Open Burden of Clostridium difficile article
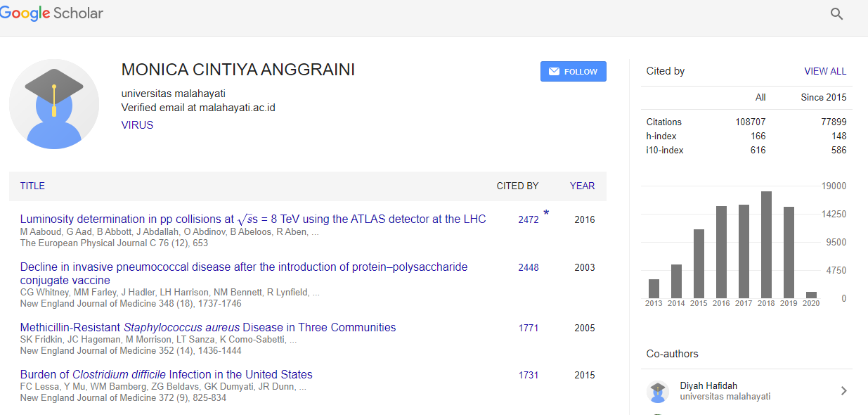 [167, 375]
